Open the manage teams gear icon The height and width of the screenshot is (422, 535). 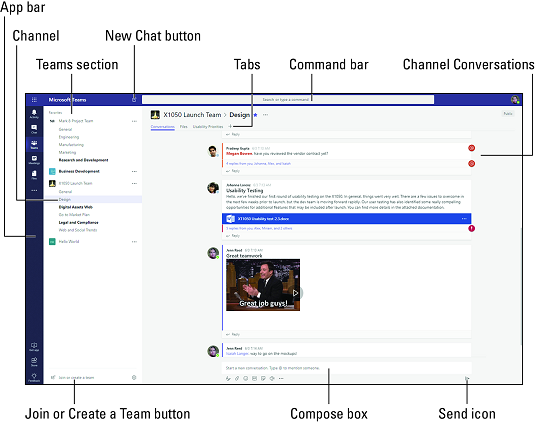pos(134,377)
